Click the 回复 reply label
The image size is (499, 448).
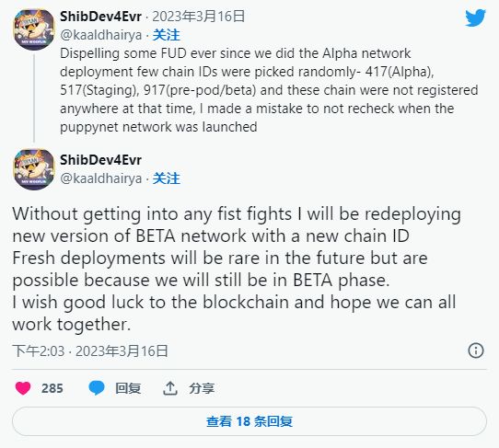tap(128, 388)
